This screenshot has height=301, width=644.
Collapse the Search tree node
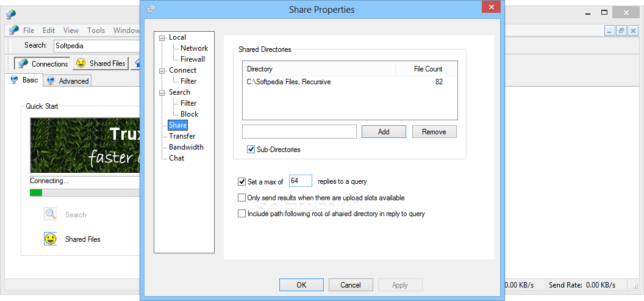pyautogui.click(x=162, y=93)
